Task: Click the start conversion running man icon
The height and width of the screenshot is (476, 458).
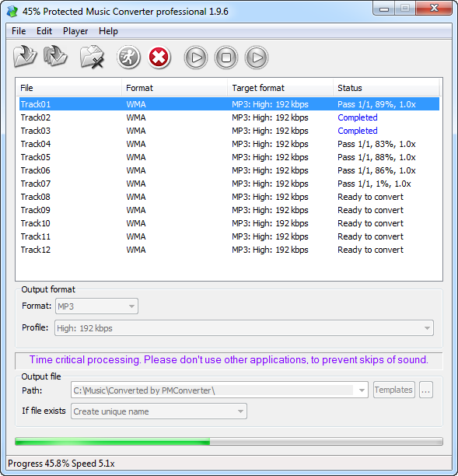Action: click(128, 57)
